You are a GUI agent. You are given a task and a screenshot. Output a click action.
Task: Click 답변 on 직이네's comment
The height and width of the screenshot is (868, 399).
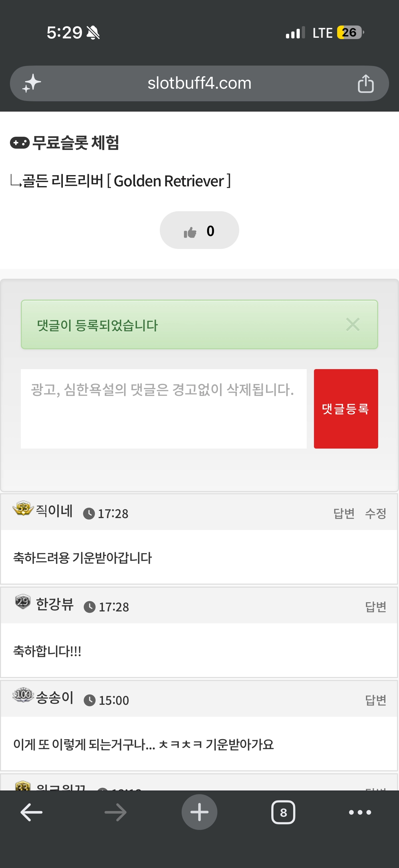[x=344, y=513]
